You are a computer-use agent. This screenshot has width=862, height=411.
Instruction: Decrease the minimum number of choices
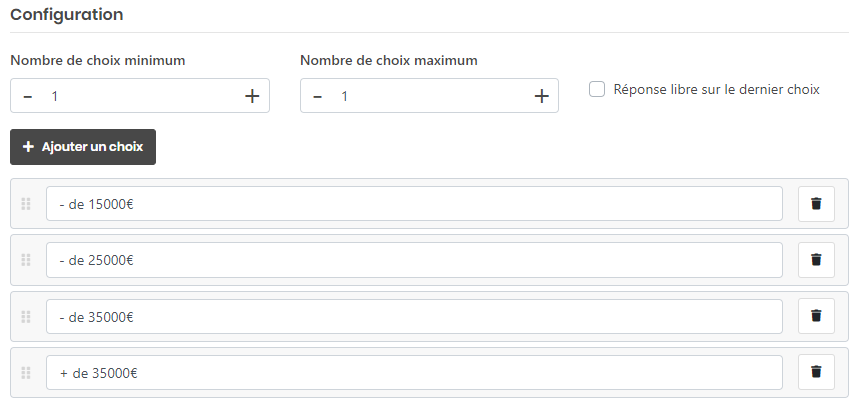(x=27, y=96)
